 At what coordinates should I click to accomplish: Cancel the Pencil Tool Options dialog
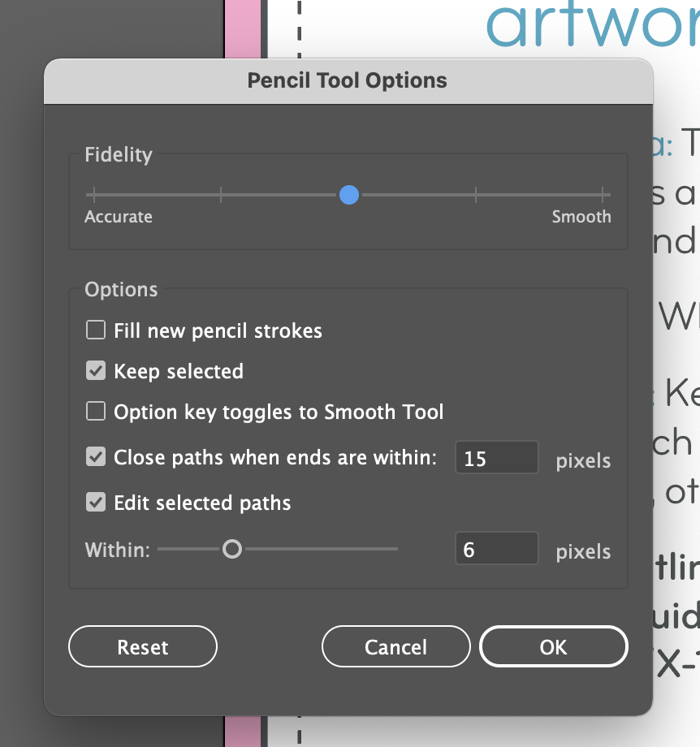[395, 646]
